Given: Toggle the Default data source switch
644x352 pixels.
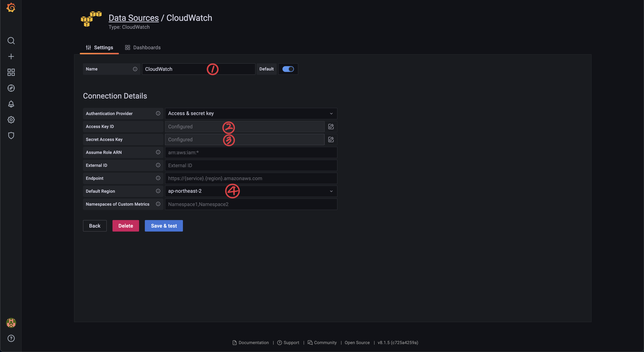Looking at the screenshot, I should (x=288, y=69).
